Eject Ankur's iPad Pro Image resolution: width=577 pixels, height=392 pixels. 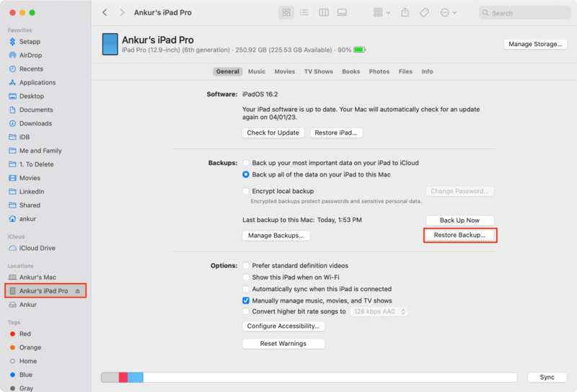point(78,291)
